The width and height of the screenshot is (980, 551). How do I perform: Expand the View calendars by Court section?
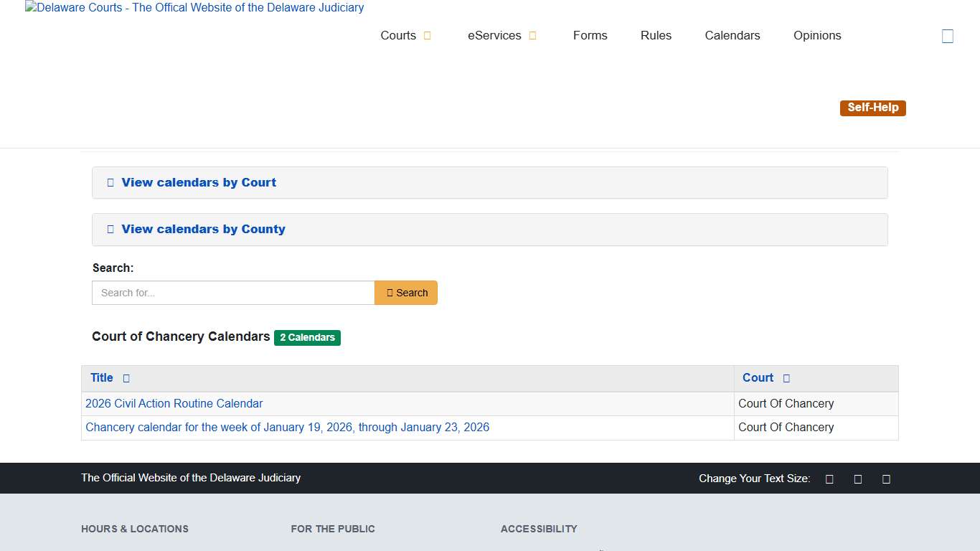199,182
